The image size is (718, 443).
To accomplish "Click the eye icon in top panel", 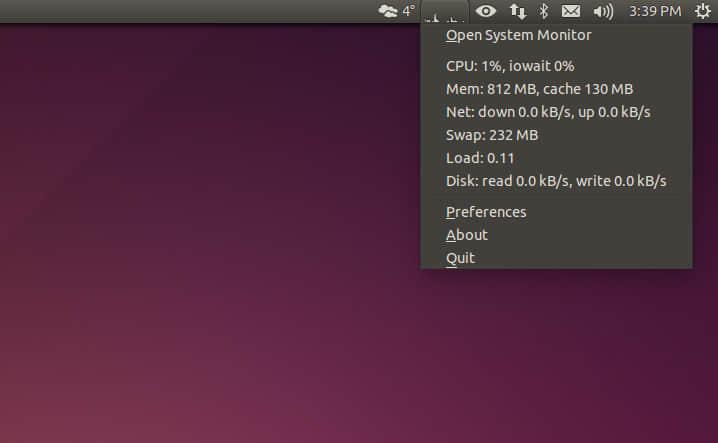I will click(x=486, y=11).
